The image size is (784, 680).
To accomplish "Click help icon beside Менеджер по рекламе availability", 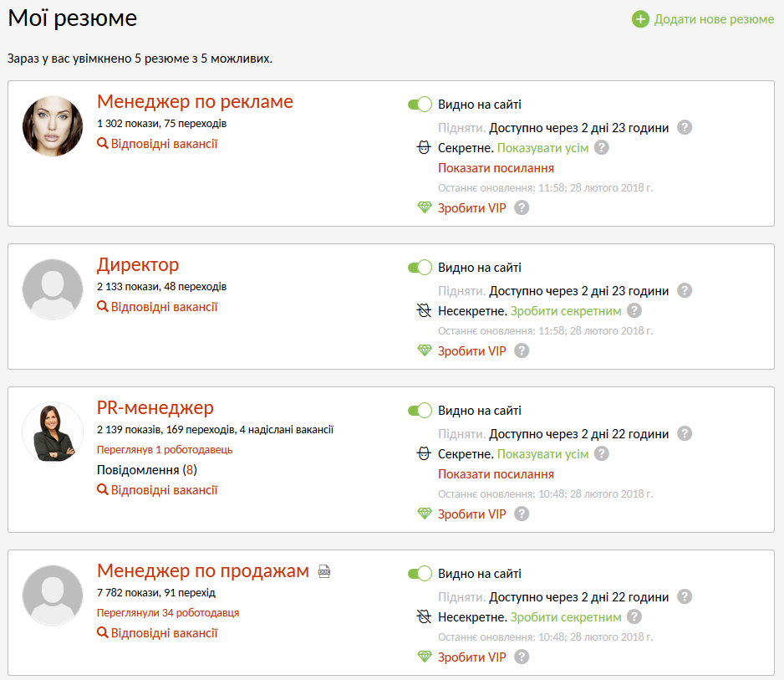I will point(685,128).
